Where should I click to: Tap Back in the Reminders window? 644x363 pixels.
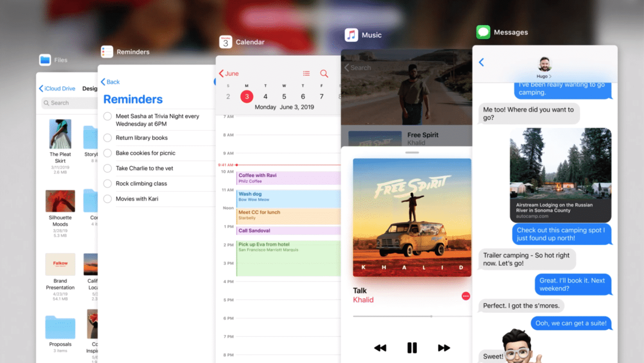pyautogui.click(x=110, y=82)
